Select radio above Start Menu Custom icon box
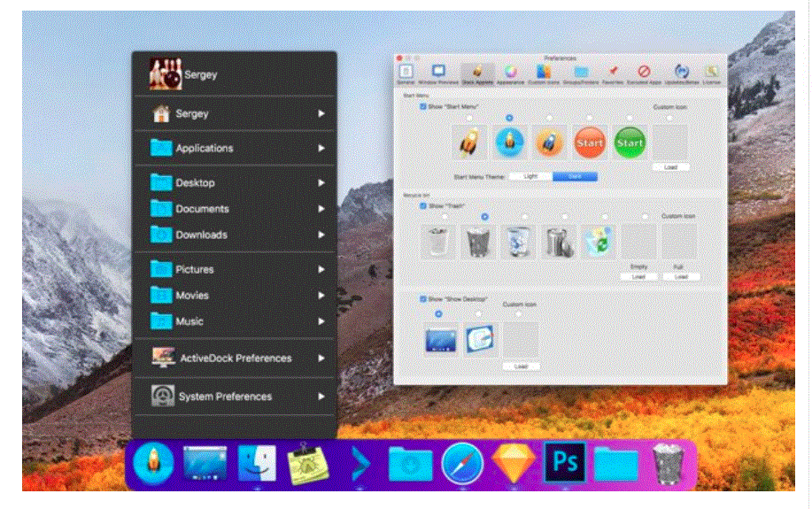 click(669, 118)
